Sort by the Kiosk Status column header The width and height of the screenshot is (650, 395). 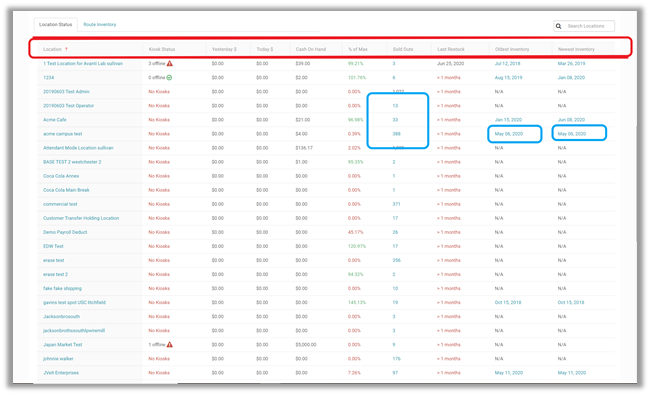pyautogui.click(x=162, y=49)
